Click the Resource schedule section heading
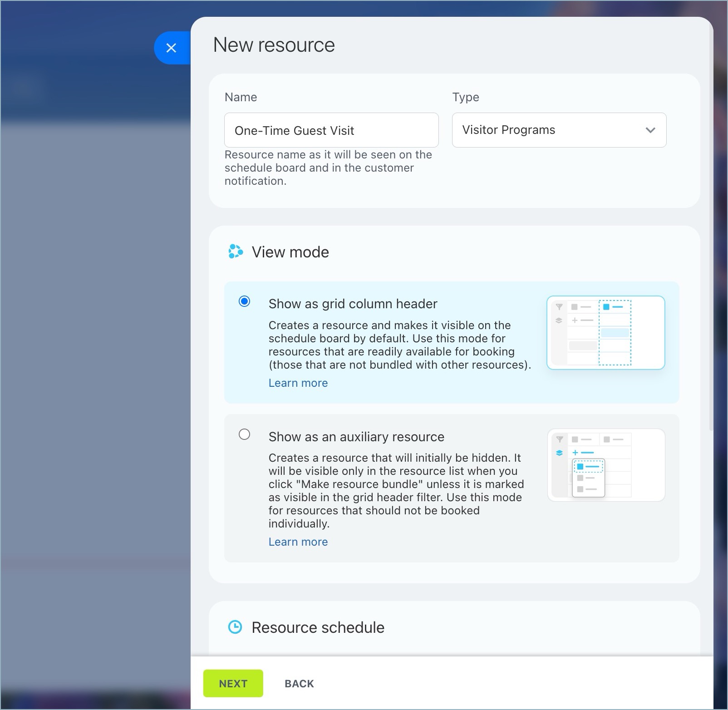 click(x=318, y=627)
